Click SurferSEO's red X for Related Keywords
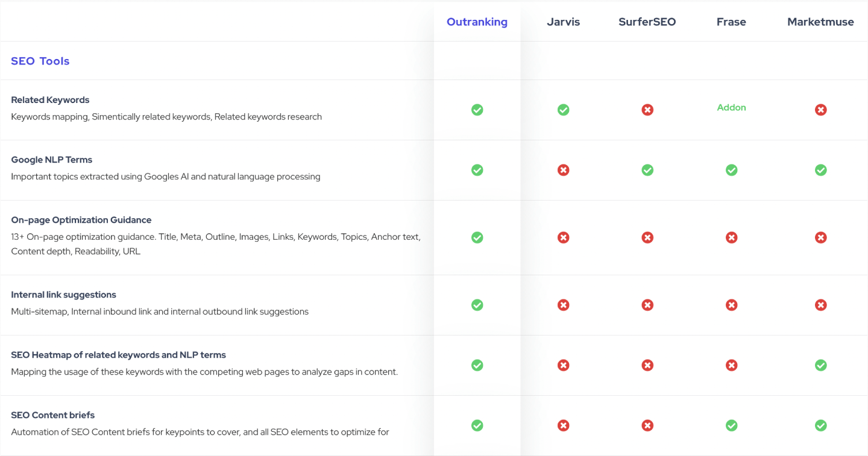This screenshot has width=868, height=456. [647, 110]
